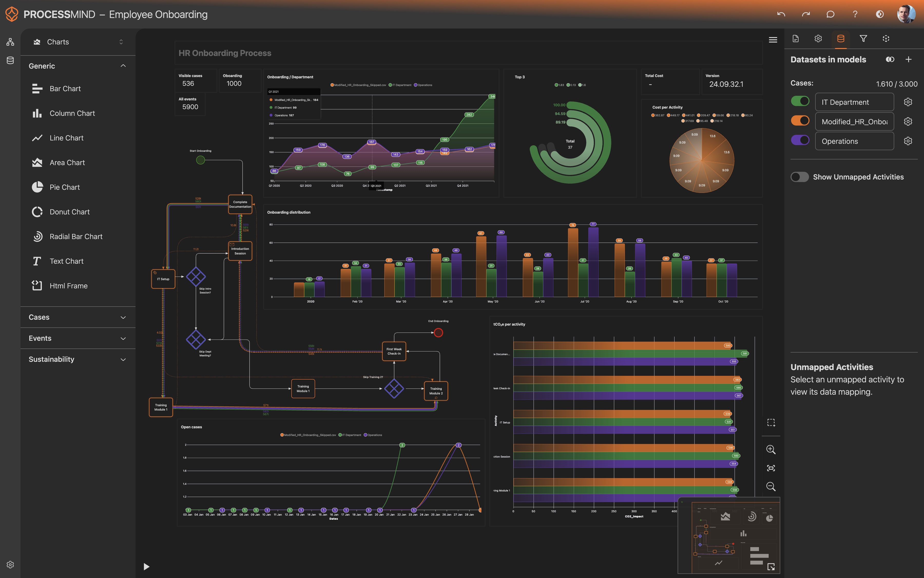Switch to the document tab in right panel
This screenshot has width=924, height=578.
796,39
